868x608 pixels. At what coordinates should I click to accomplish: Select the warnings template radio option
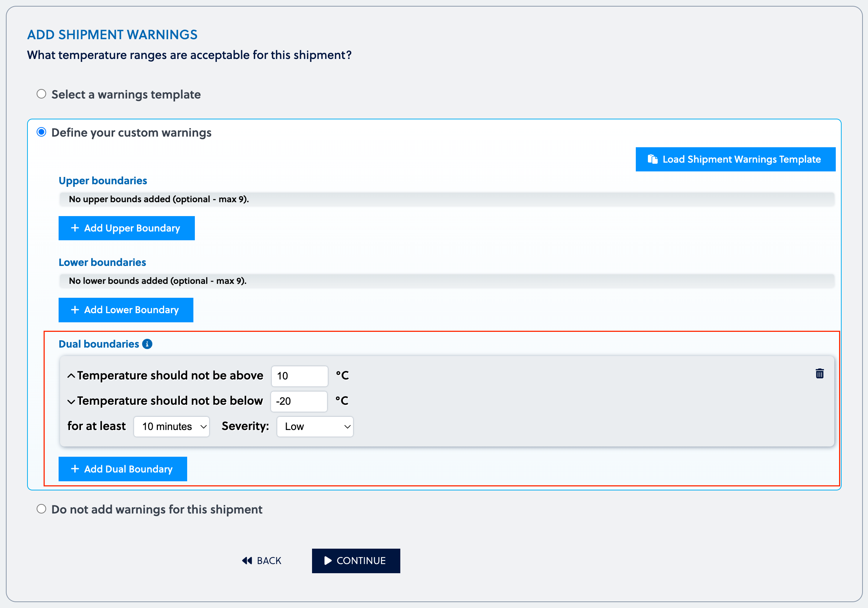(x=41, y=94)
